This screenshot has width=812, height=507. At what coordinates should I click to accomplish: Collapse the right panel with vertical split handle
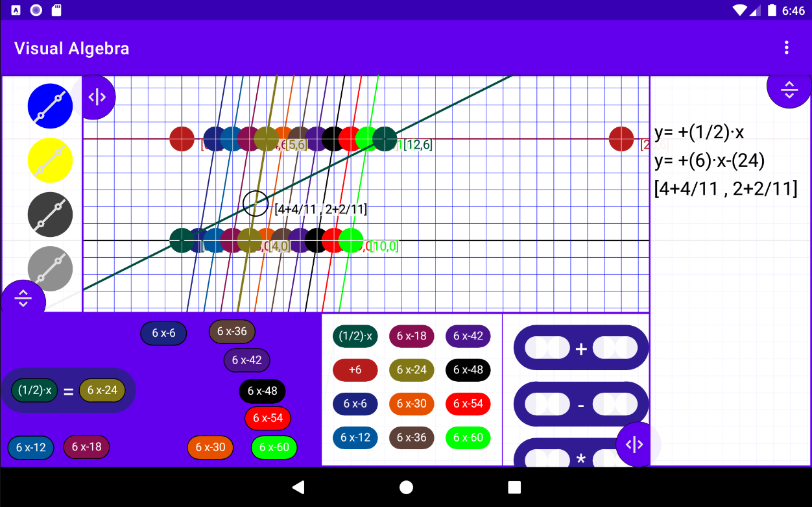[x=789, y=90]
